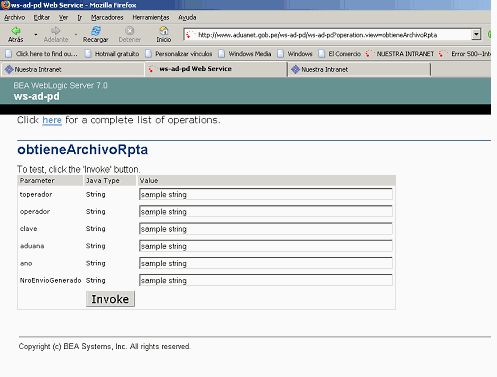Click the address bar URL field
The width and height of the screenshot is (497, 377).
pos(328,35)
